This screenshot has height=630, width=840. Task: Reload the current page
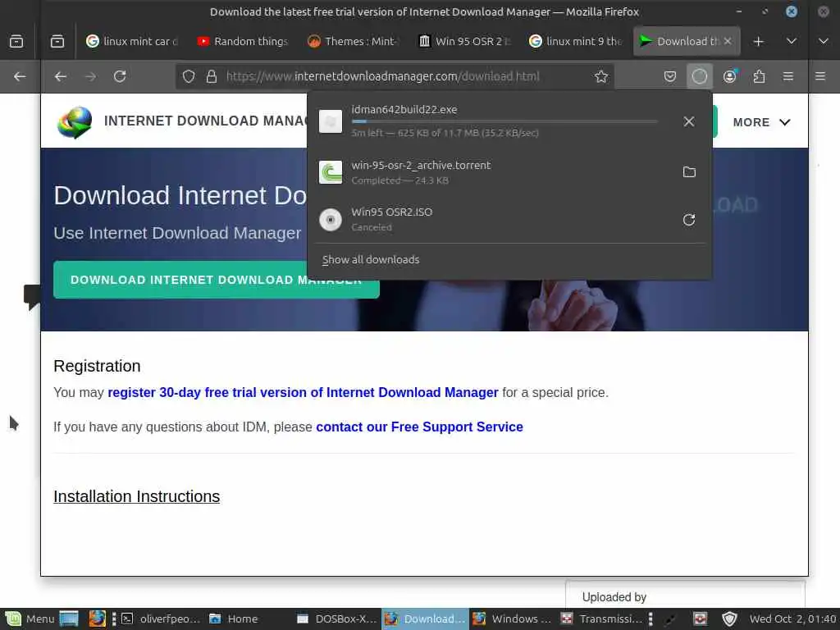120,76
